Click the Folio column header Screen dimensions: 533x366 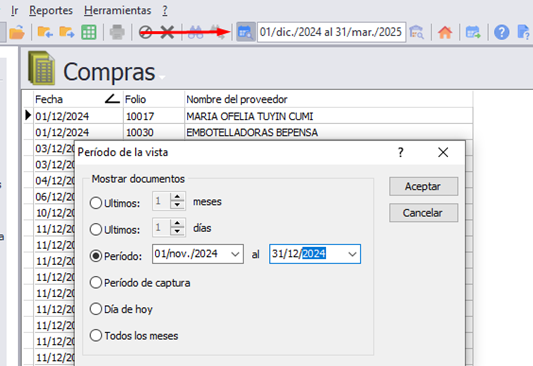[154, 99]
